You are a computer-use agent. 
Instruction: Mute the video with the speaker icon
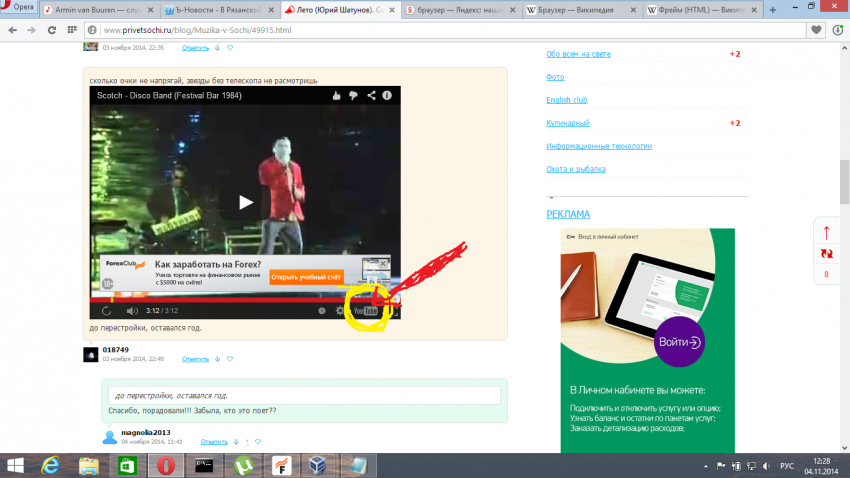tap(131, 311)
